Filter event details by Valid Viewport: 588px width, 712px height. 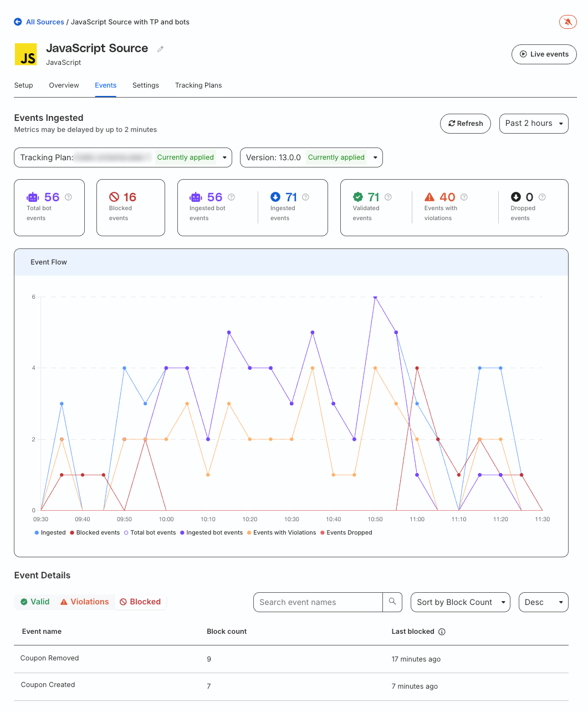pyautogui.click(x=35, y=602)
